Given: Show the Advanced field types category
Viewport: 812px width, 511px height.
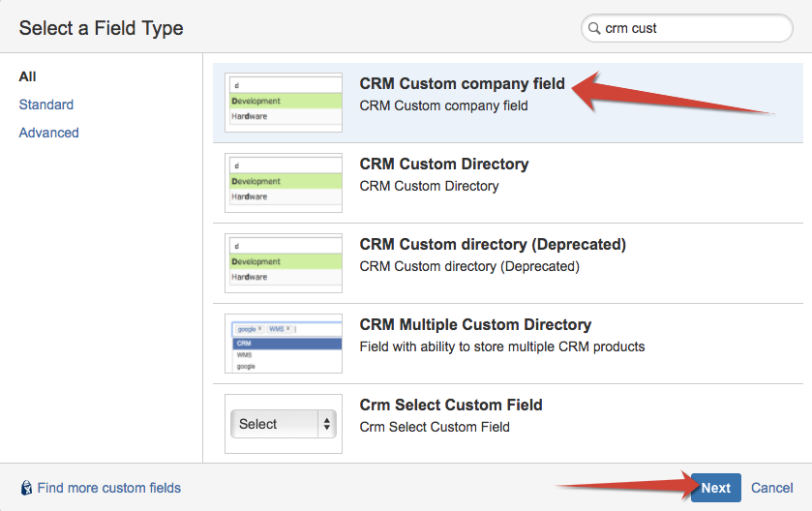Looking at the screenshot, I should [49, 133].
